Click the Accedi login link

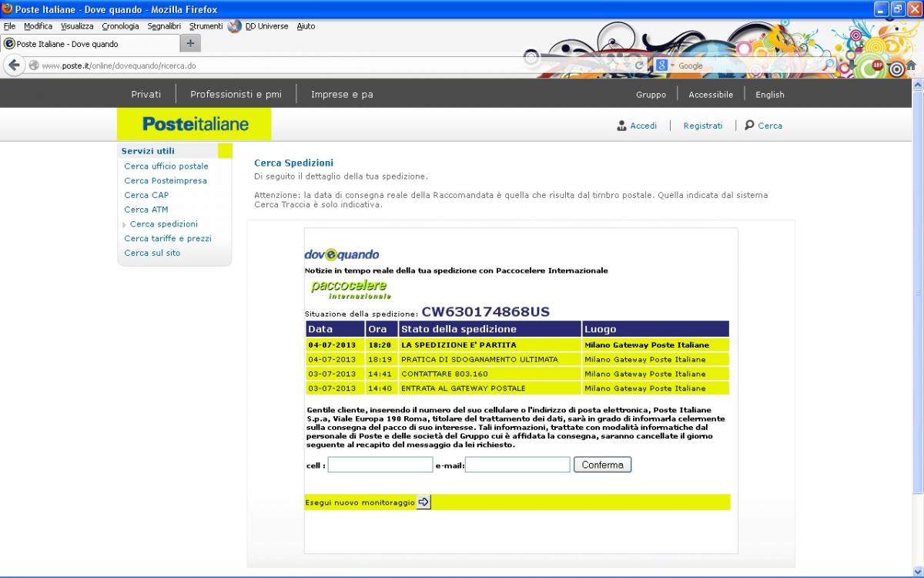click(x=643, y=126)
